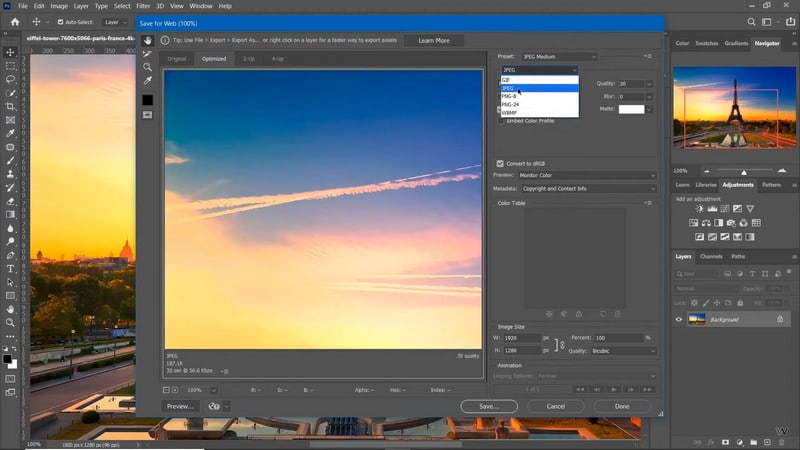800x450 pixels.
Task: Toggle Convert to sRGB checkbox
Action: [500, 163]
